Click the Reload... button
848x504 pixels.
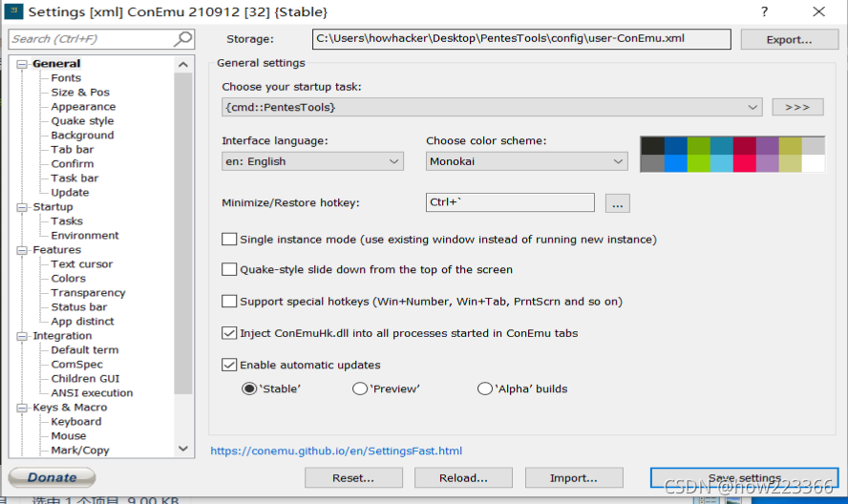463,478
